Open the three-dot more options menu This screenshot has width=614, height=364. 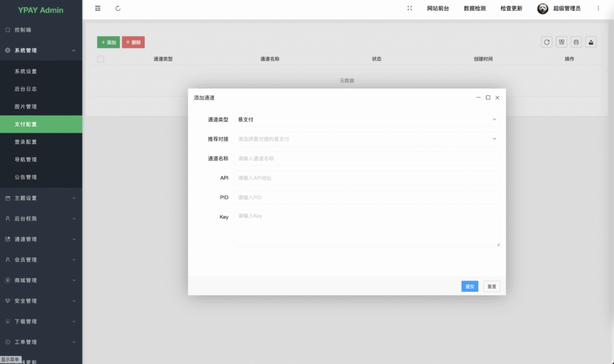pos(598,8)
